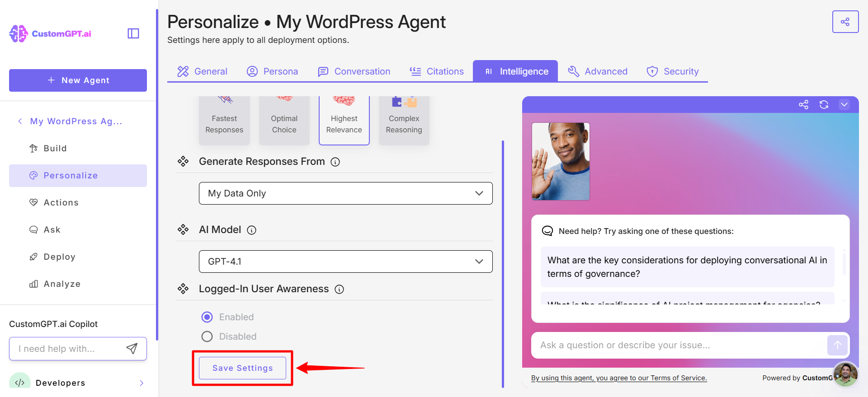
Task: Click share icon in chat preview header
Action: (x=803, y=104)
